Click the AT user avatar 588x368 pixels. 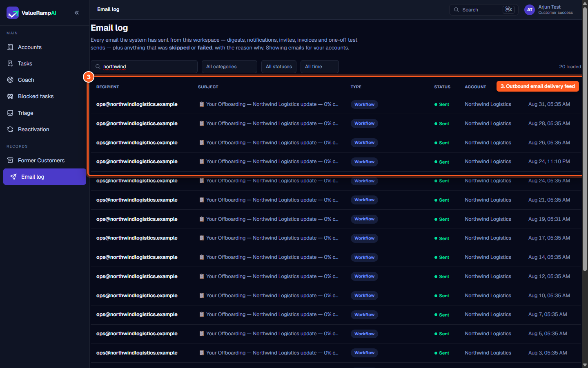point(530,10)
